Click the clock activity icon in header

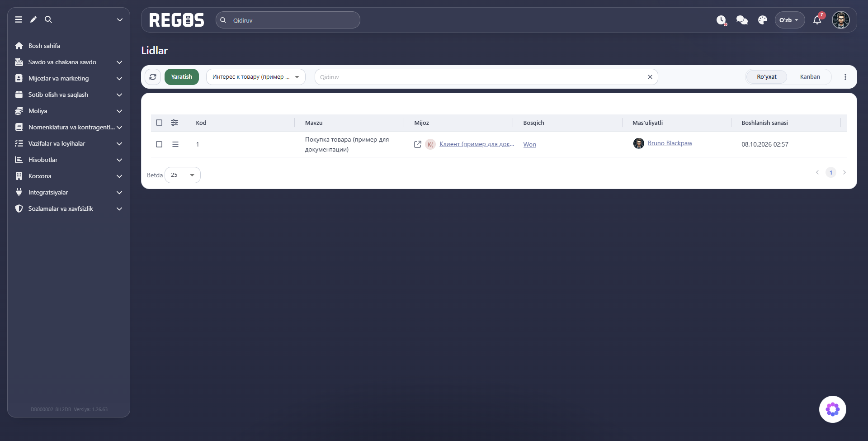tap(721, 20)
